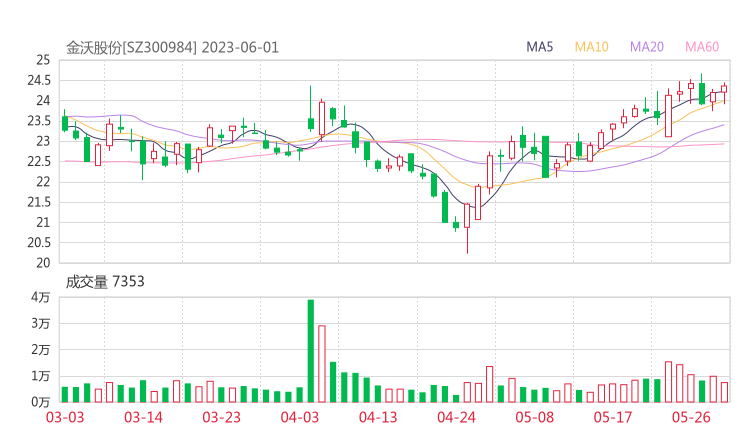Screen dimensions: 740x440
Task: Click the 21.5 price axis label
Action: (39, 202)
